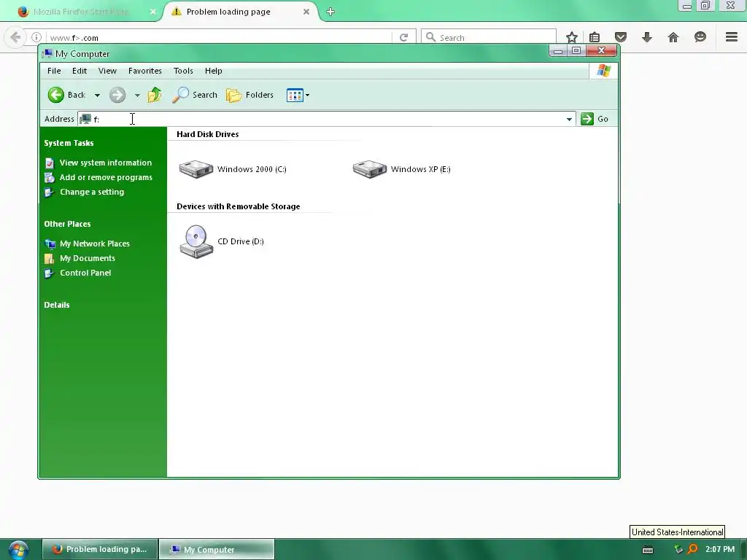Screen dimensions: 747x560
Task: Open the Forward history dropdown arrow
Action: coord(137,96)
